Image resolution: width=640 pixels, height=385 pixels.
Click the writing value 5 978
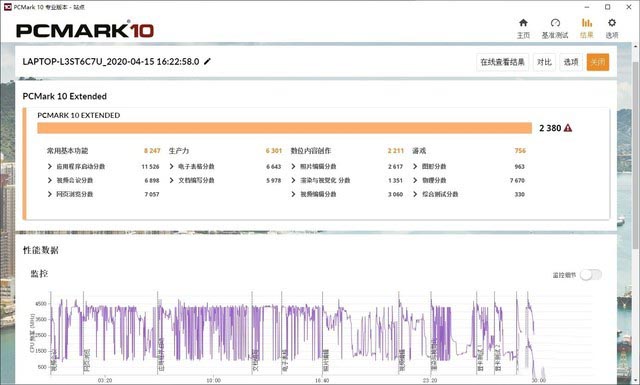[x=273, y=180]
